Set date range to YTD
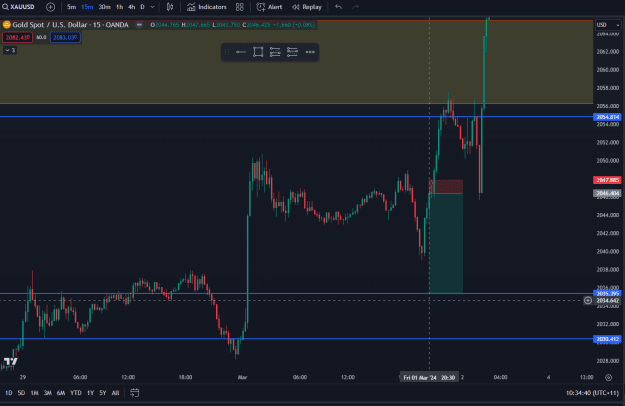 click(x=76, y=393)
